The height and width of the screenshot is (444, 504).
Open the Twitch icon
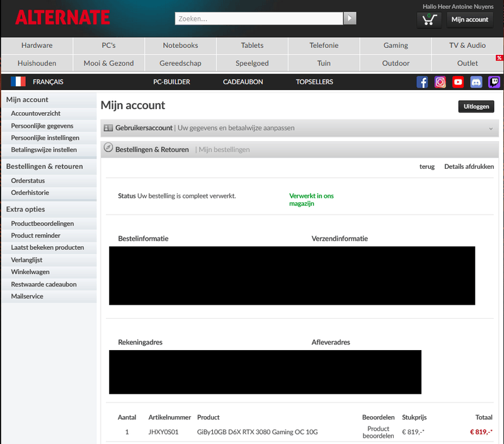pyautogui.click(x=493, y=82)
